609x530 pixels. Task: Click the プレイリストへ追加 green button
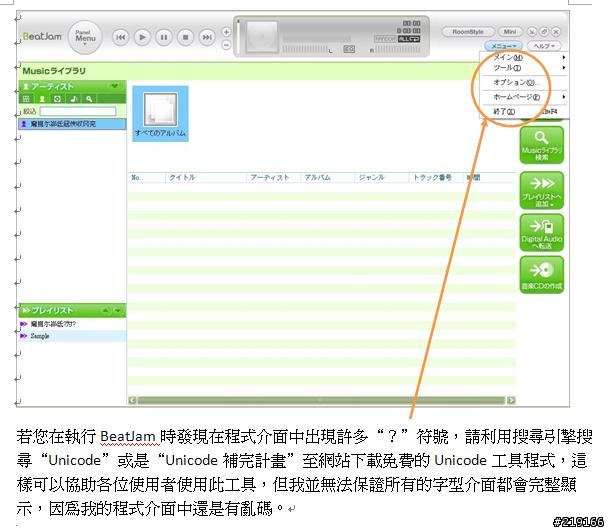[x=541, y=191]
